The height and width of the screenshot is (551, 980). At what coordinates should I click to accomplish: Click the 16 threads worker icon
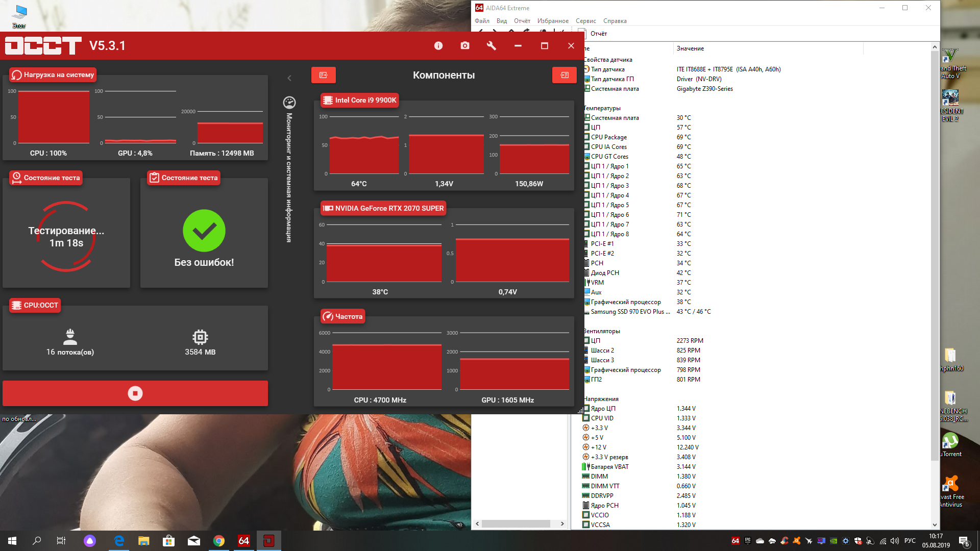click(70, 337)
